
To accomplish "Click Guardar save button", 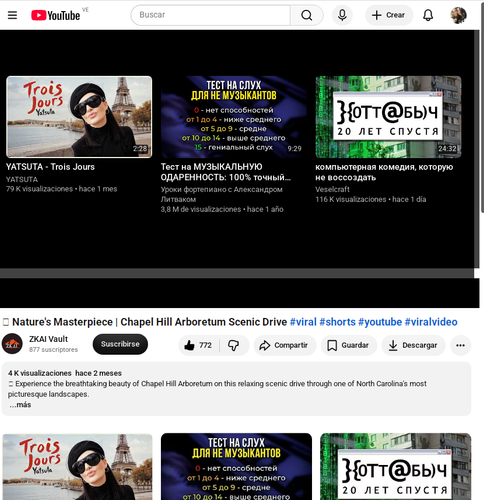I will [x=349, y=345].
